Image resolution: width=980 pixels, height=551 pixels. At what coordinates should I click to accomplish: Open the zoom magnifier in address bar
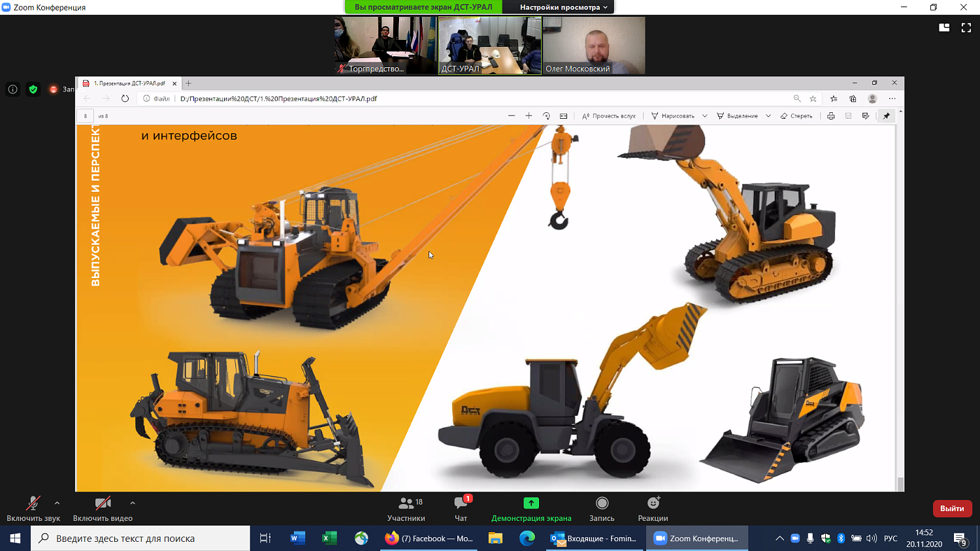click(x=797, y=99)
